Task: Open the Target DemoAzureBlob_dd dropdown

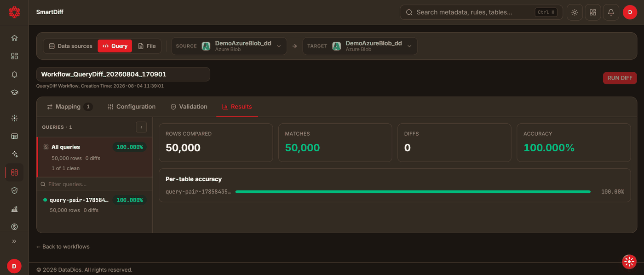Action: pos(360,46)
